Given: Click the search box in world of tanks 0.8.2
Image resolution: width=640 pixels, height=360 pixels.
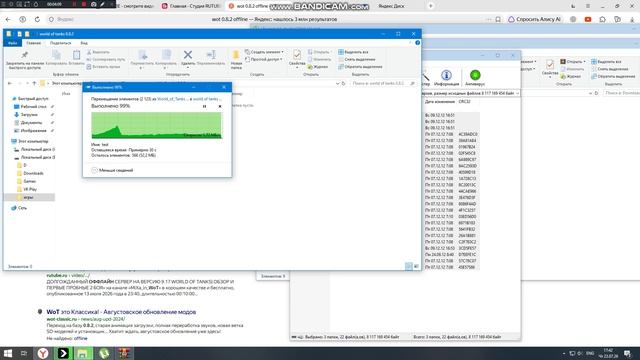Looking at the screenshot, I should [384, 83].
